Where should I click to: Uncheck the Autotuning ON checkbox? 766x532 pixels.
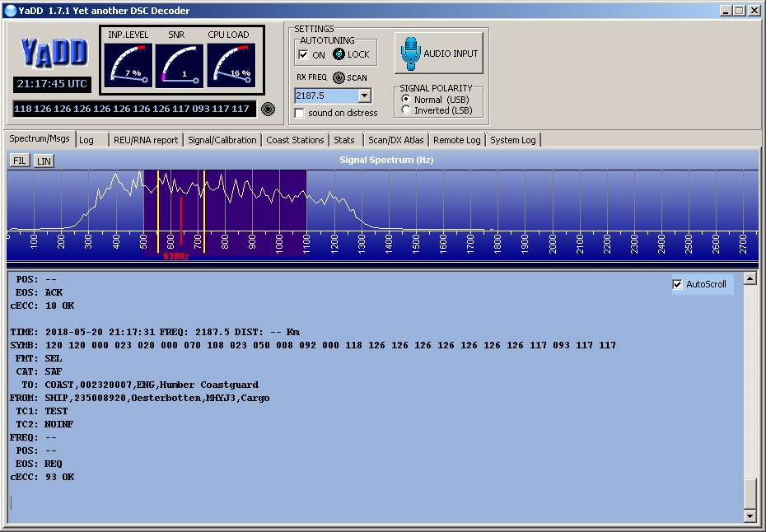303,54
